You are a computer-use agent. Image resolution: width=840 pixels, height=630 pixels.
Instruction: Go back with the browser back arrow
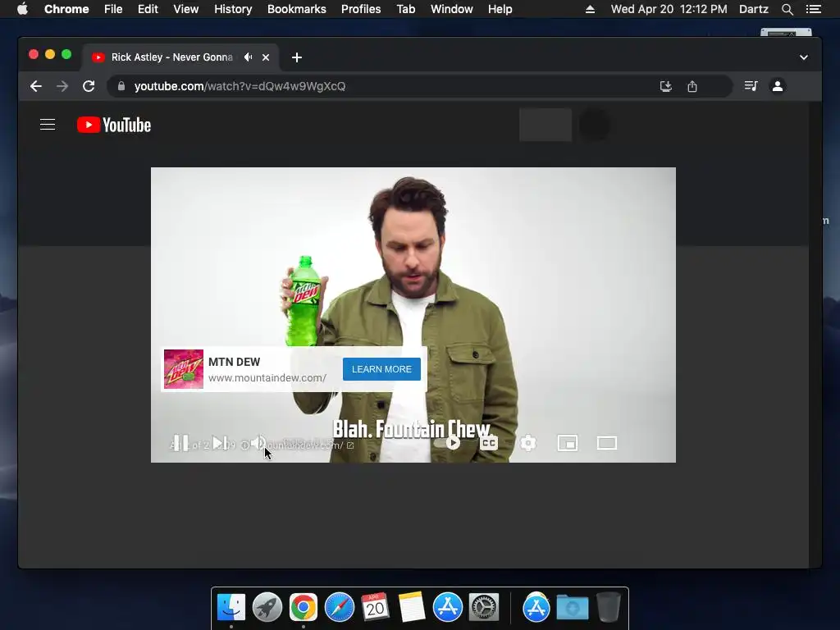pyautogui.click(x=36, y=86)
